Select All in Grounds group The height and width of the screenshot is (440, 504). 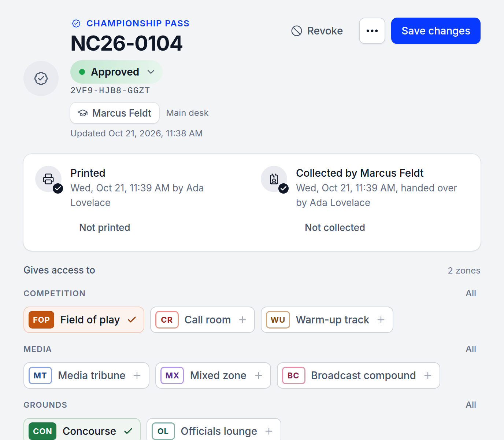pyautogui.click(x=471, y=405)
